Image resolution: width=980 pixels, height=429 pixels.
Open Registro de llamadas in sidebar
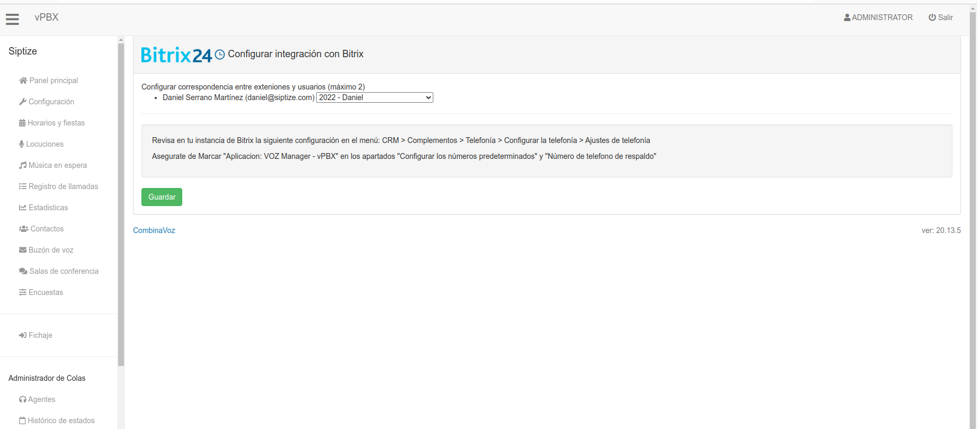(63, 186)
